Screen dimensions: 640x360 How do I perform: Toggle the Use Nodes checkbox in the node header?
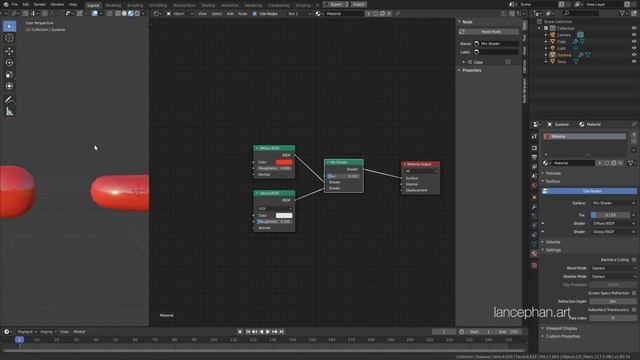pyautogui.click(x=255, y=13)
